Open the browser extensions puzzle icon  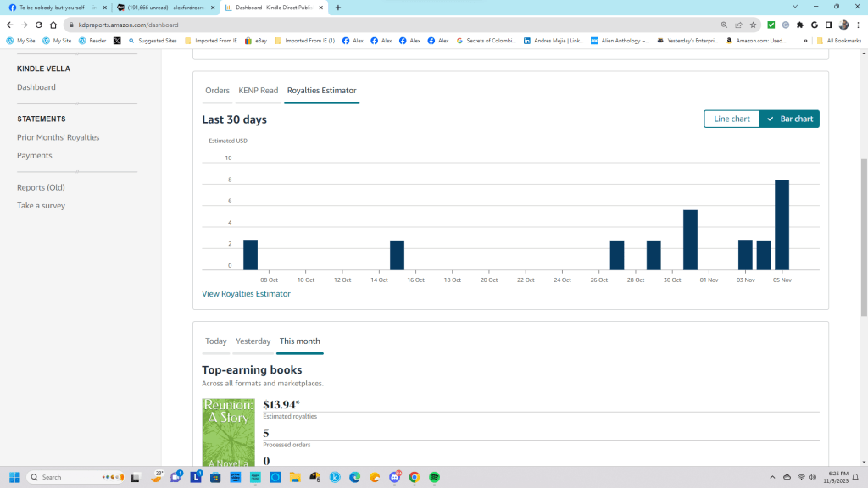tap(800, 25)
